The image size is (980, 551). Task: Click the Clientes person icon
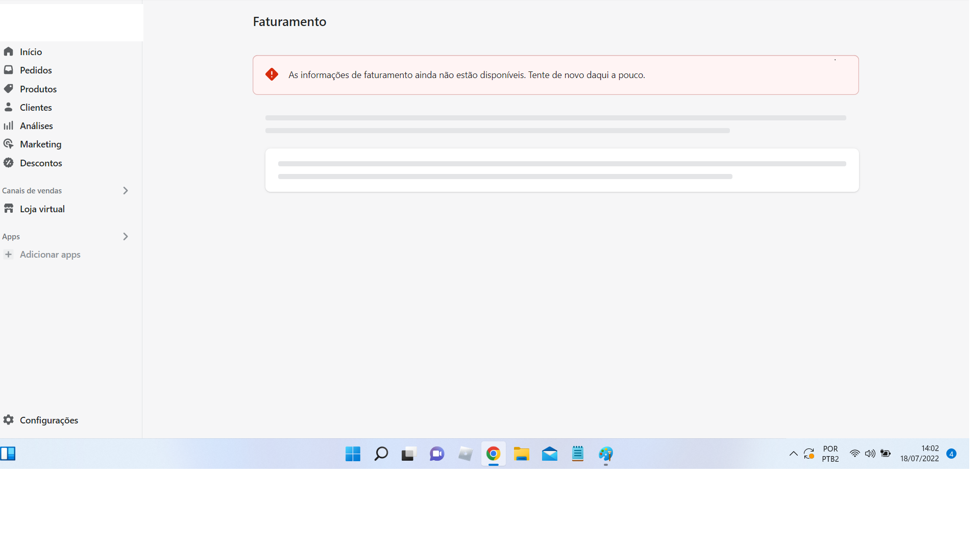(x=8, y=107)
